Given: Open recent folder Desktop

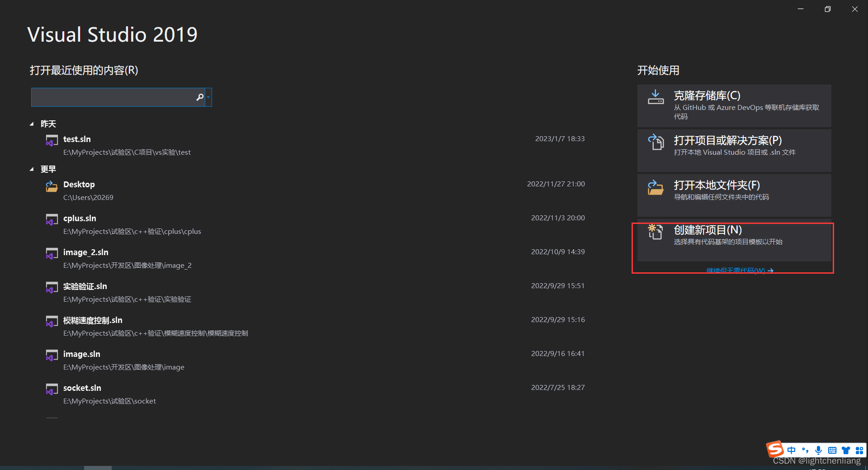Looking at the screenshot, I should 315,190.
